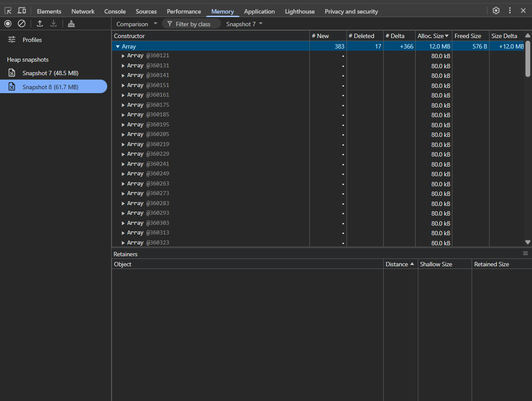The width and height of the screenshot is (532, 401).
Task: Expand Array @360141 row
Action: pyautogui.click(x=123, y=75)
